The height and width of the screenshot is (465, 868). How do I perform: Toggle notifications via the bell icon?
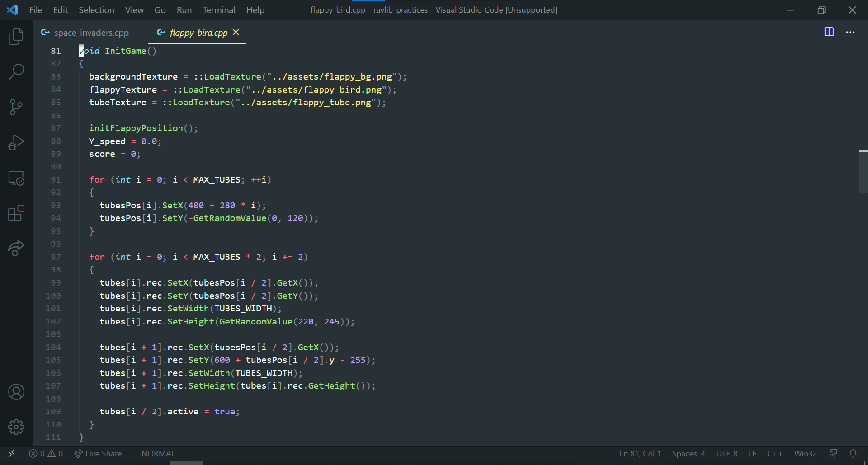click(854, 454)
